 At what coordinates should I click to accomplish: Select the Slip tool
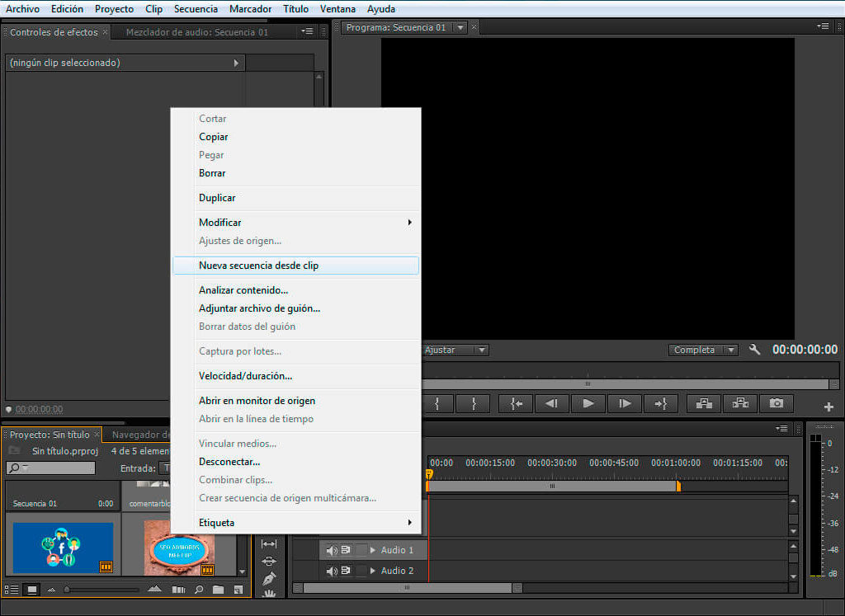coord(268,544)
